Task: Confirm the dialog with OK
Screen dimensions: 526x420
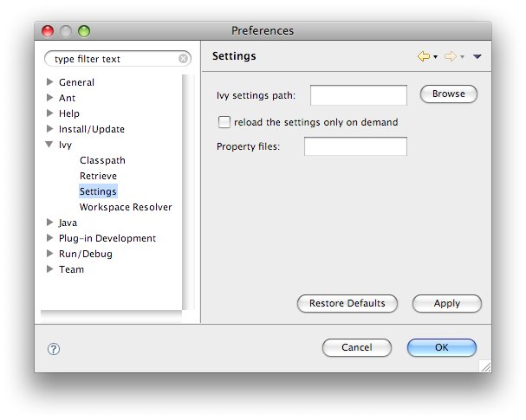Action: click(441, 347)
